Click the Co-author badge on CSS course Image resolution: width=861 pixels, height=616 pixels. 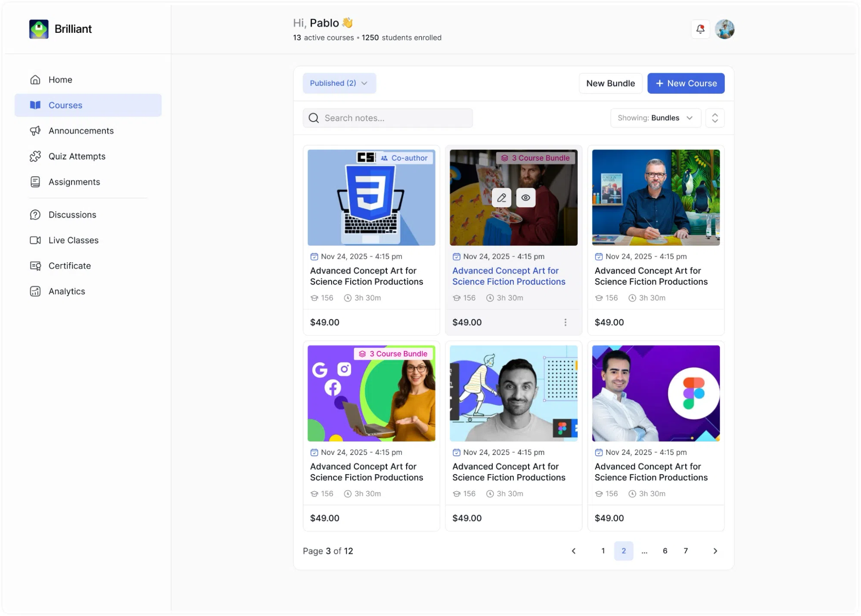pyautogui.click(x=404, y=158)
